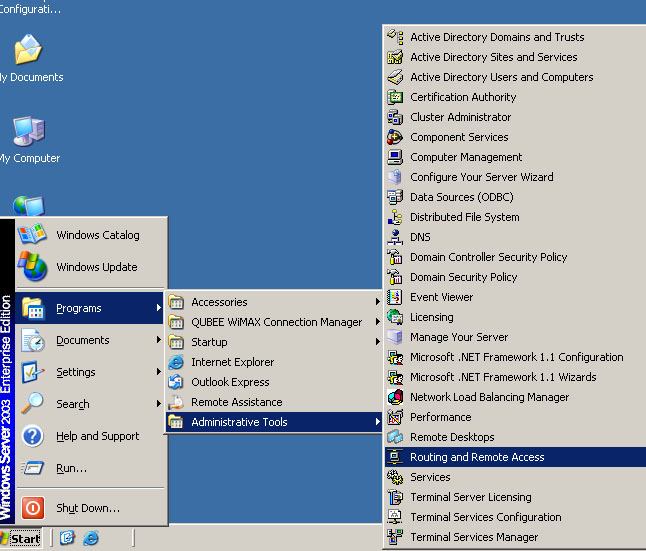The width and height of the screenshot is (646, 551).
Task: Click the "Event Viewer" entry text
Action: 442,297
